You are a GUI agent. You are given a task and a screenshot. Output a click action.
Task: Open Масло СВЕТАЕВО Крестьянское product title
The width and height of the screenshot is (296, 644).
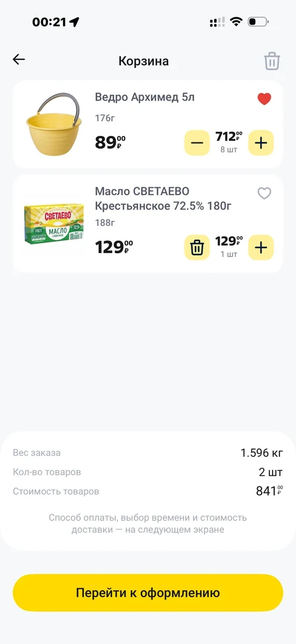tap(163, 198)
